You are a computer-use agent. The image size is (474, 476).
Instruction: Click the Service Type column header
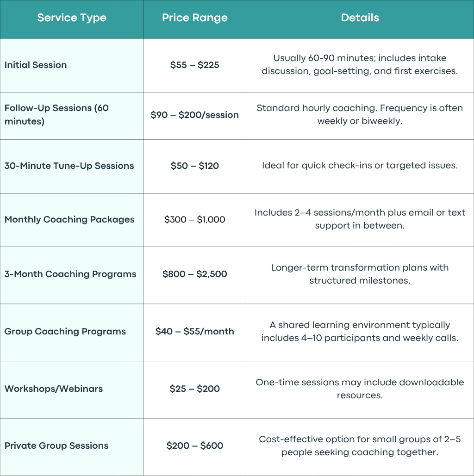(x=72, y=18)
